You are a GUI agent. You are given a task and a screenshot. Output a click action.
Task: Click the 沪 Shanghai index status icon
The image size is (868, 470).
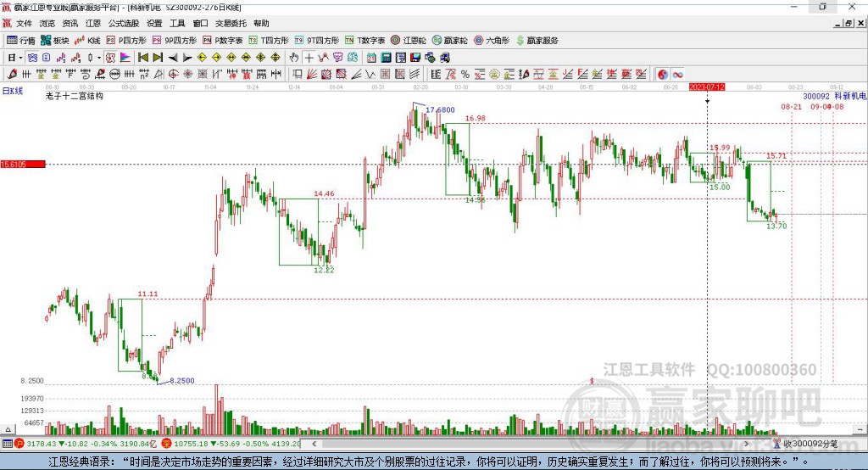click(x=19, y=444)
